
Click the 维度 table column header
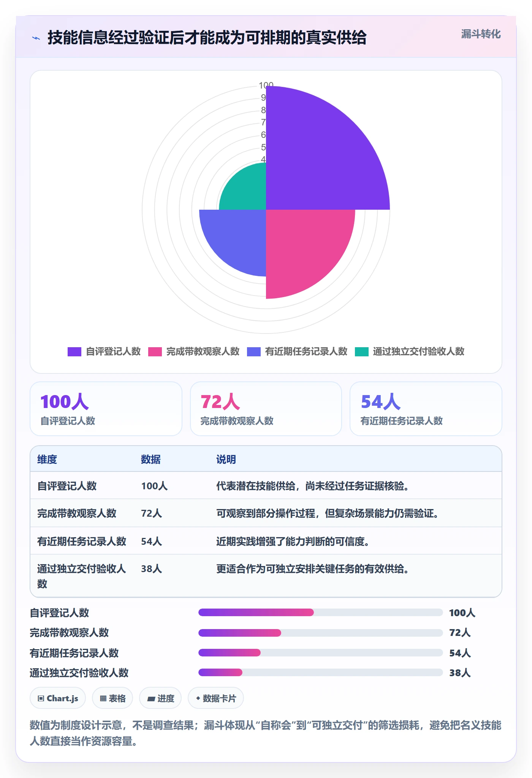tap(47, 459)
